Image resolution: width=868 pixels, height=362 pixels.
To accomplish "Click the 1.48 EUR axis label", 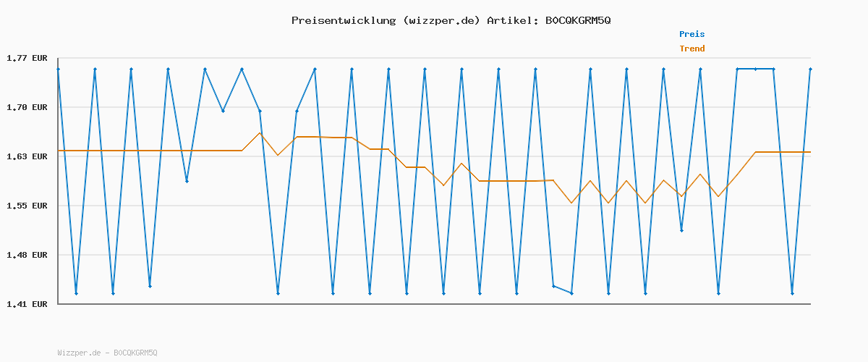I will [x=27, y=255].
